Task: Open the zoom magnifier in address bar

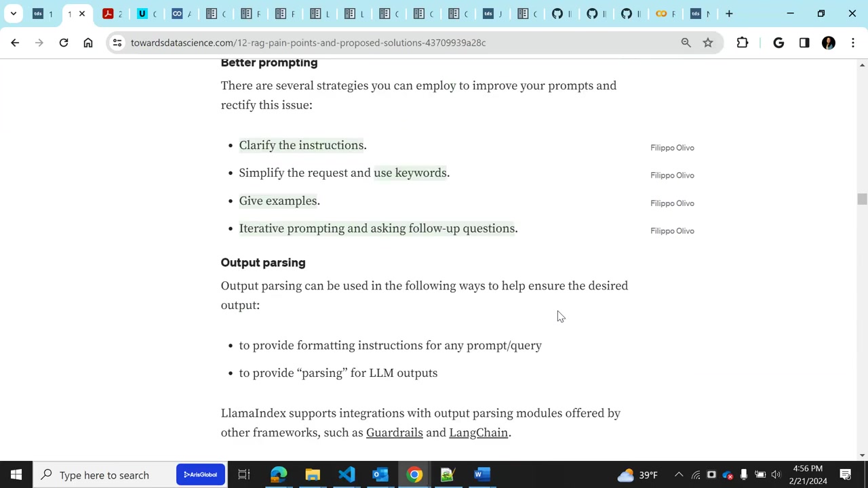Action: [686, 43]
